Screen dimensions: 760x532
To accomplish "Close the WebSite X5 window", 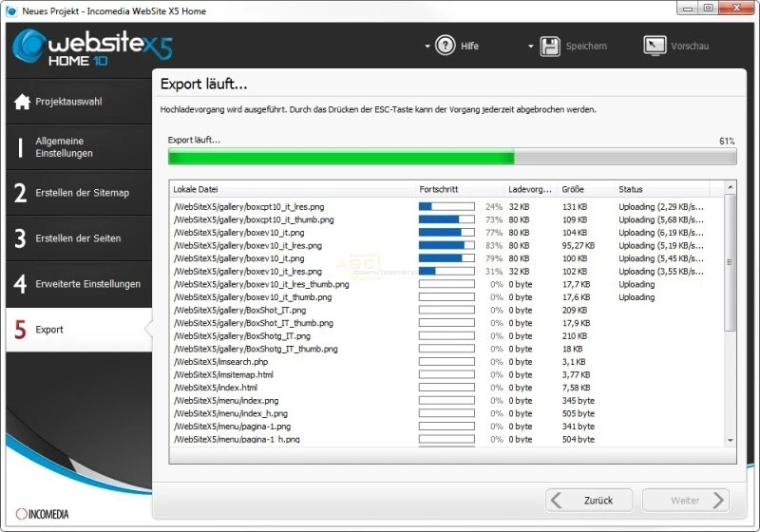I will [x=735, y=8].
